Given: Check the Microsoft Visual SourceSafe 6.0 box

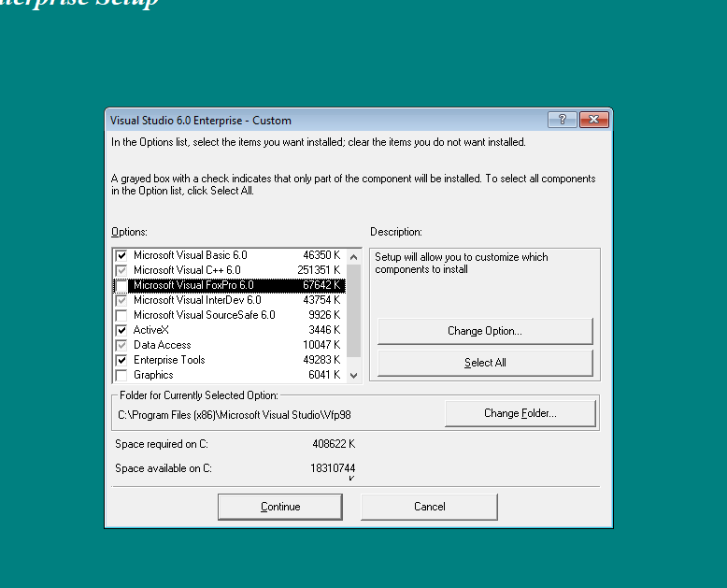Looking at the screenshot, I should (121, 315).
